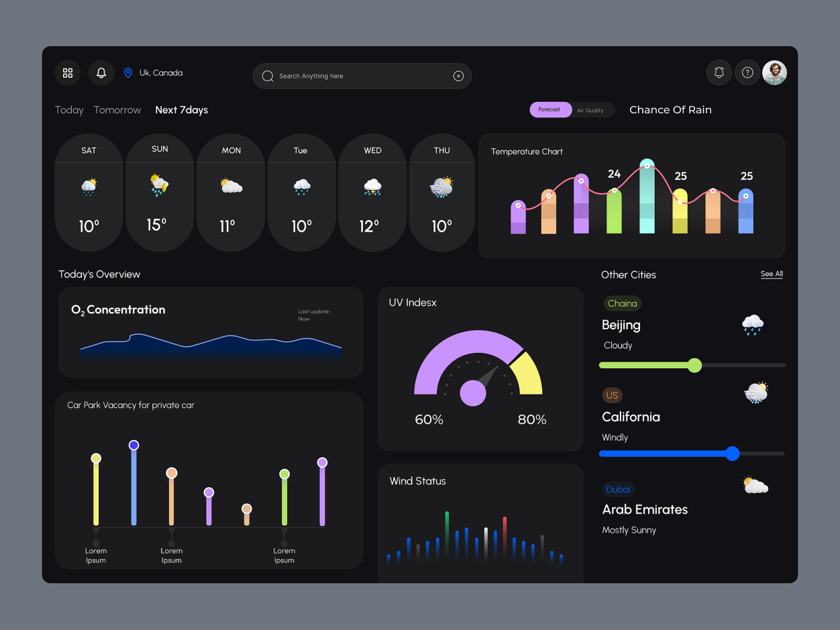
Task: Select the Today tab
Action: (x=69, y=110)
